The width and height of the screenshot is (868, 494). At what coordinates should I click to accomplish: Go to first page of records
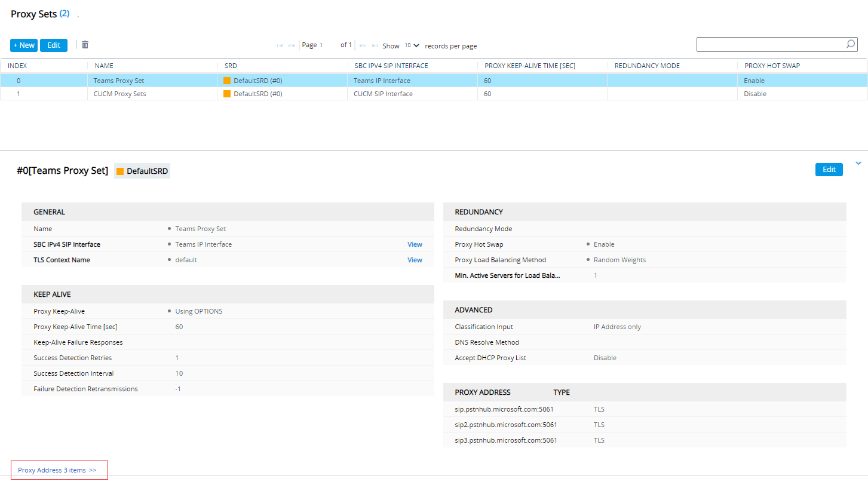pos(280,45)
